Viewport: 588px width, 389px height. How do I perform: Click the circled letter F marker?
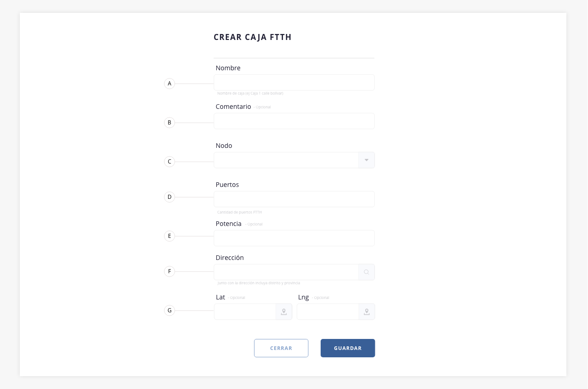tap(170, 271)
